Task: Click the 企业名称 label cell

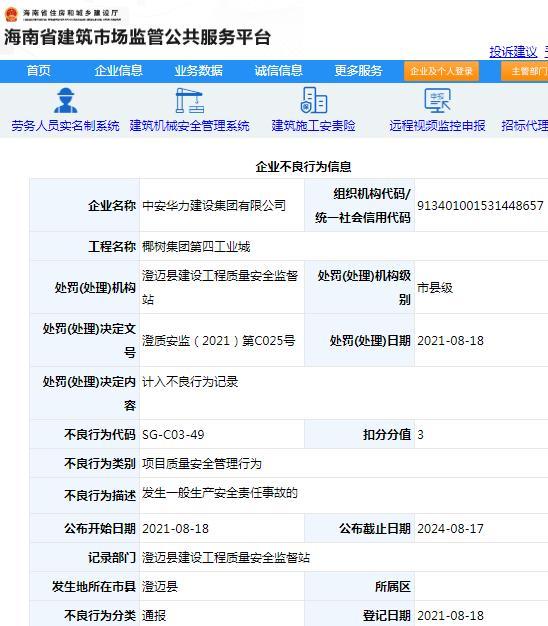Action: point(85,205)
